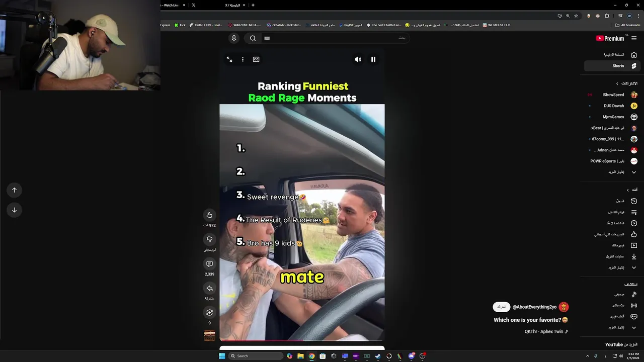Open watch History in the sidebar

[612, 201]
